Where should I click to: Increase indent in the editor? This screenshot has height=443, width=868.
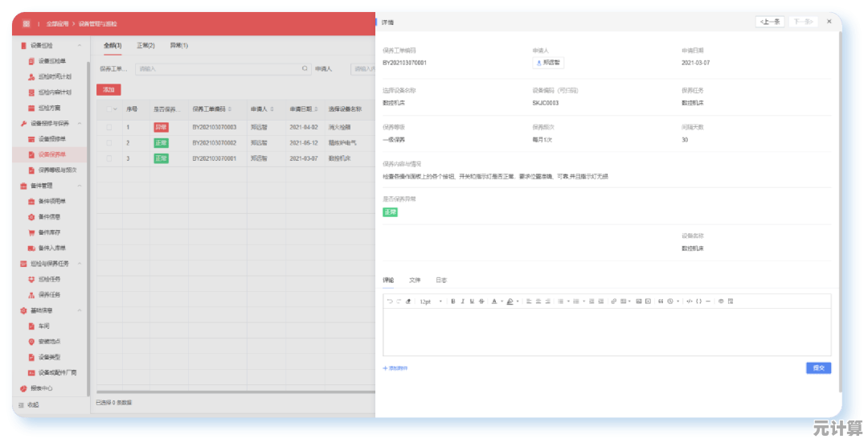coord(600,301)
